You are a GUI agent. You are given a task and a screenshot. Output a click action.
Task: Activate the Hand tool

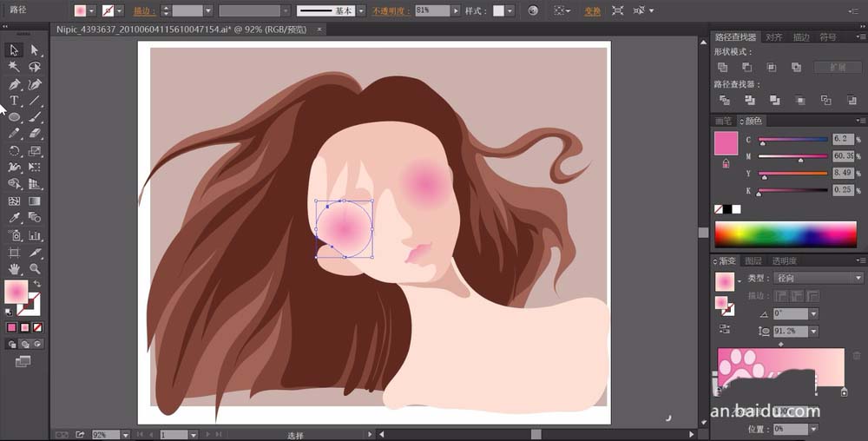[x=14, y=269]
